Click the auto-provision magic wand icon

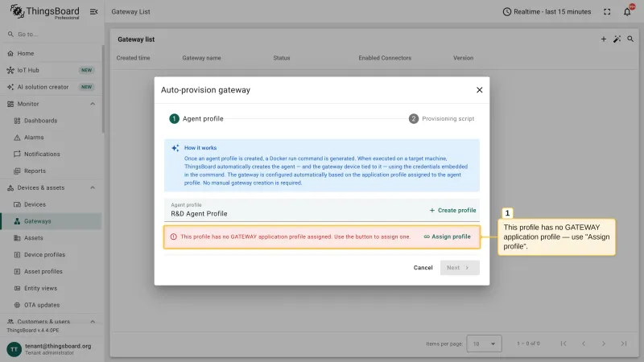point(617,39)
